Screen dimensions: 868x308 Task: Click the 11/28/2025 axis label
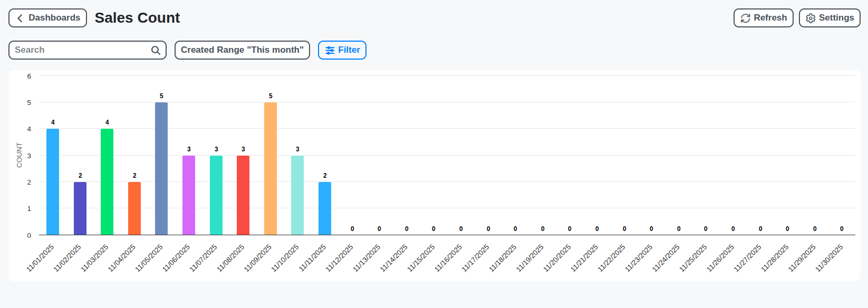(775, 258)
